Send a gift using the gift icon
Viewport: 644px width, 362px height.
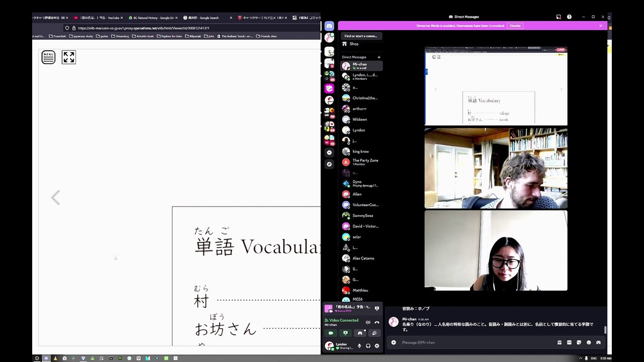559,342
